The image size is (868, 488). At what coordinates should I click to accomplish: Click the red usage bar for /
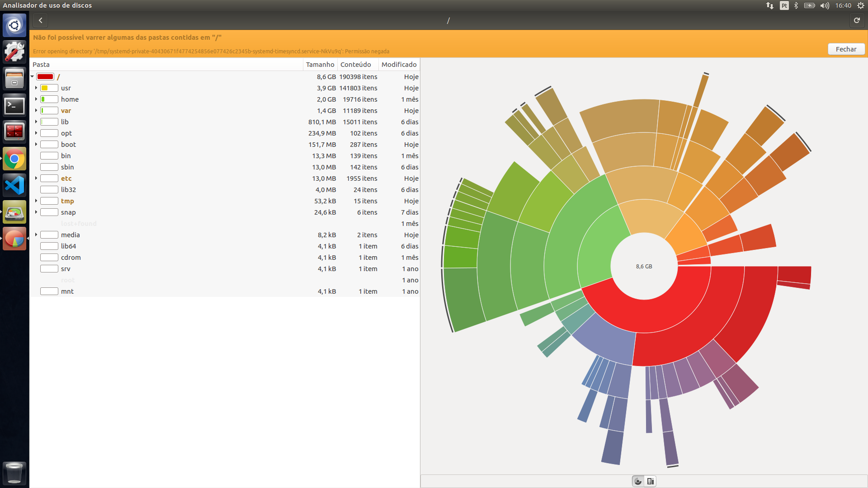[x=45, y=77]
